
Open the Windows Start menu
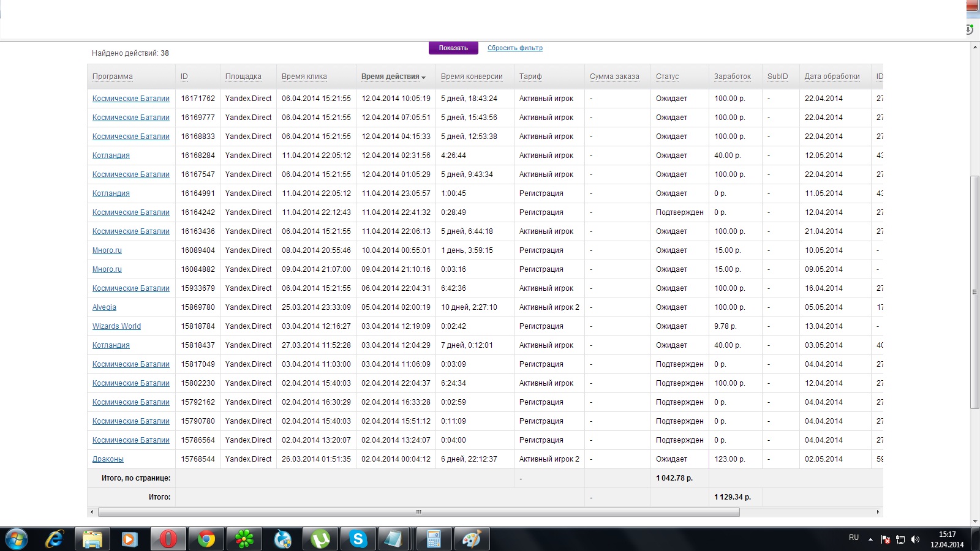(17, 539)
